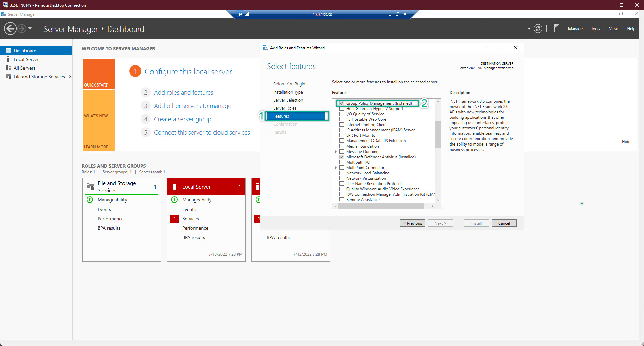Expand File and Storage Services arrow
644x346 pixels.
[x=69, y=77]
